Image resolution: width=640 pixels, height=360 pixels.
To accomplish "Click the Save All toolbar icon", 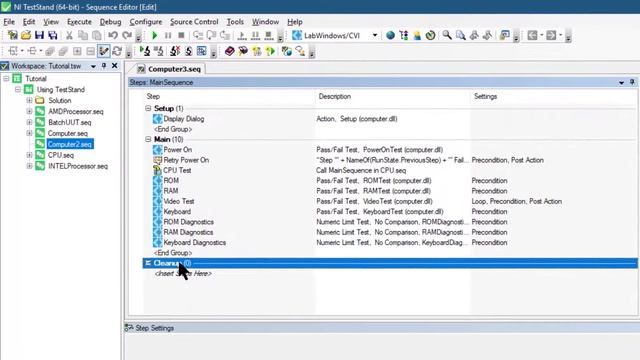I will (x=53, y=36).
